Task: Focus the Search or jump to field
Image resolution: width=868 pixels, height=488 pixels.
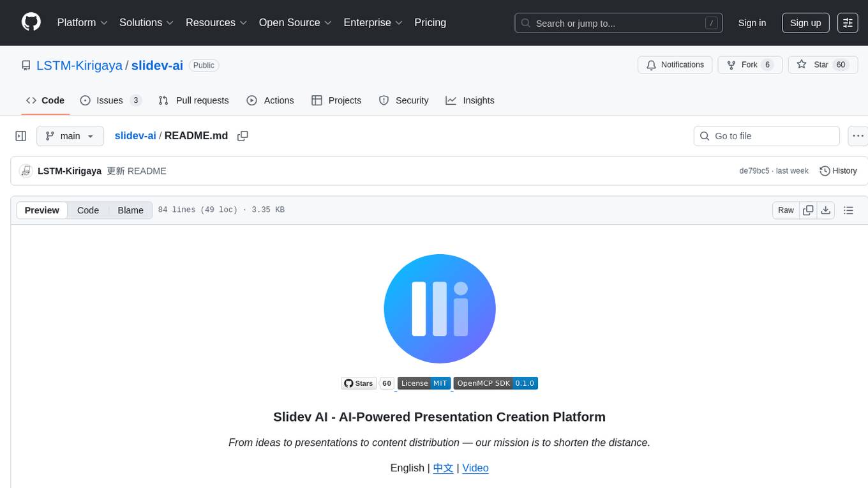Action: (x=618, y=23)
